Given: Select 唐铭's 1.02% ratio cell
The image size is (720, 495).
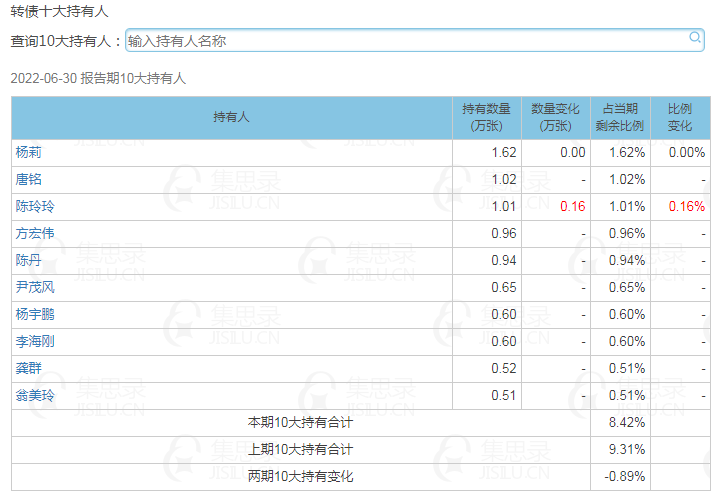Looking at the screenshot, I should pyautogui.click(x=627, y=180).
